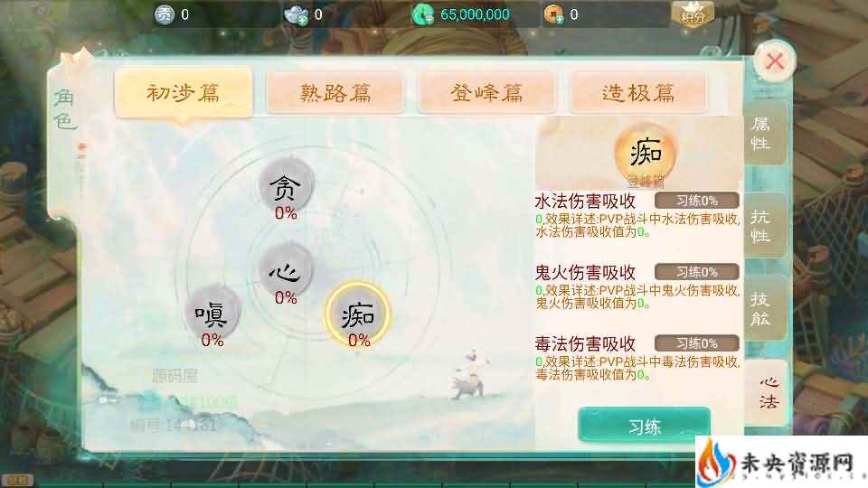Viewport: 868px width, 488px height.
Task: Select the highlighted 痴 orb in circle
Action: [358, 314]
